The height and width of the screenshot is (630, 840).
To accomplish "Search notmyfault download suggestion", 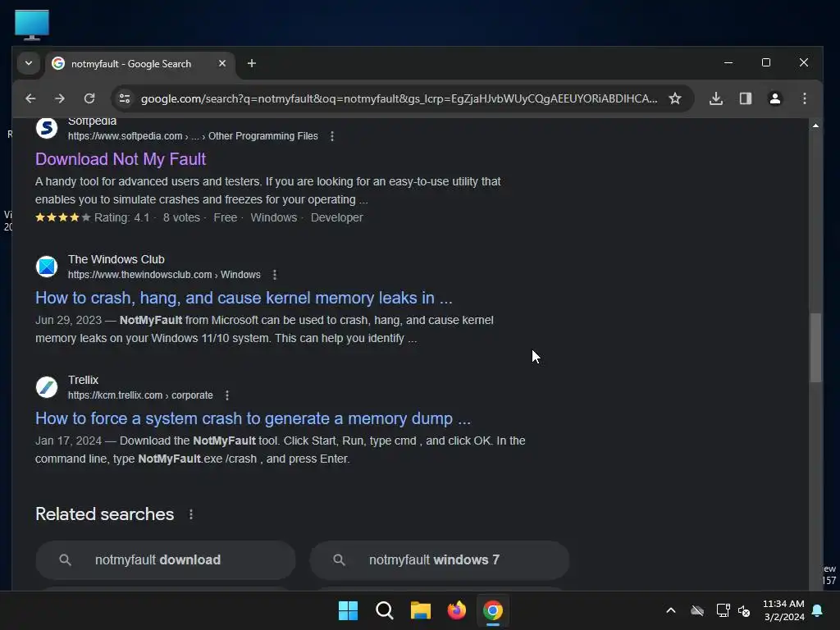I will click(166, 559).
